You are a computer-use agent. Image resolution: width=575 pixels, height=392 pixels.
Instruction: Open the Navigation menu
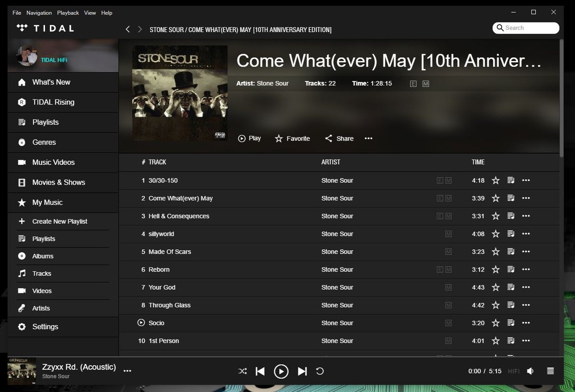click(39, 12)
